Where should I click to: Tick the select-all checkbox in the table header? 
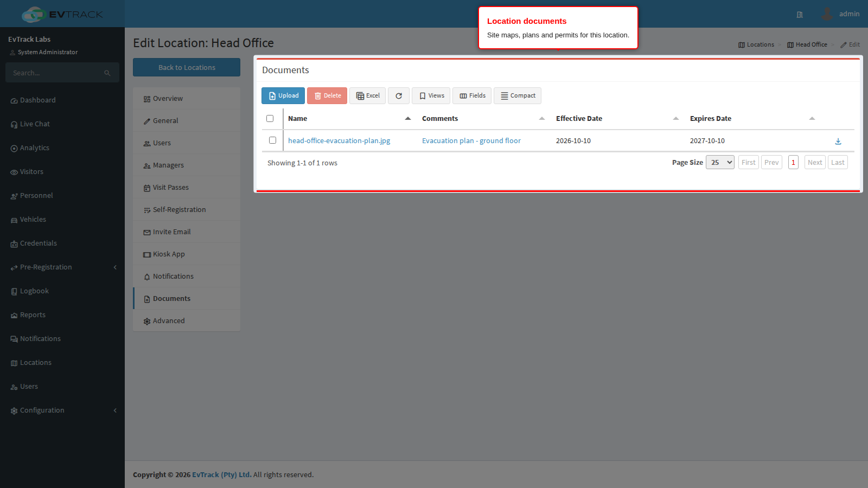point(270,119)
